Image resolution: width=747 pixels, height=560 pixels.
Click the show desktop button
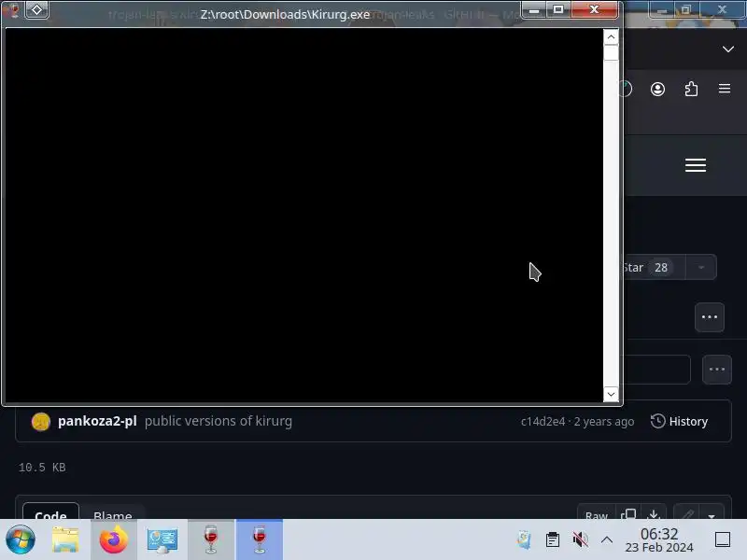[723, 539]
